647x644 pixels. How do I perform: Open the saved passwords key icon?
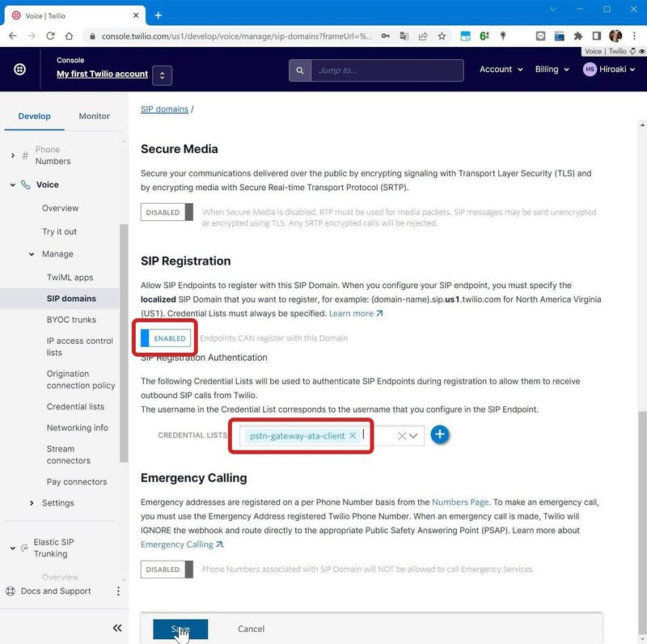386,36
